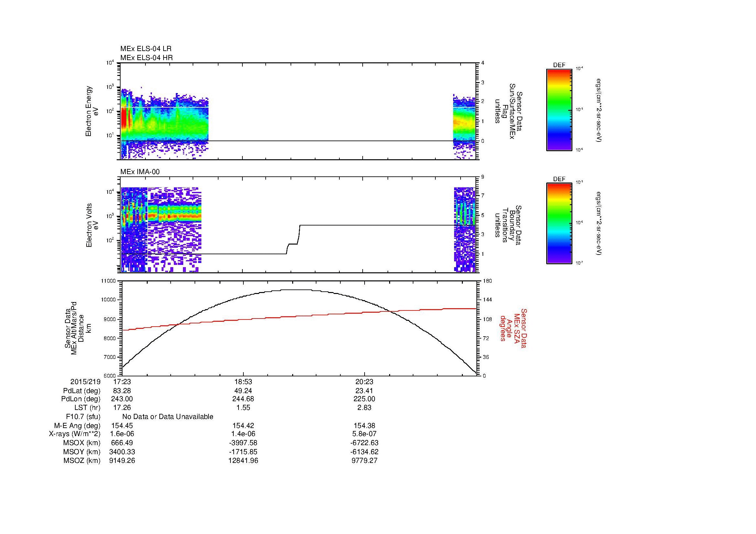Click the PdLon value 244.68
The width and height of the screenshot is (756, 534).
click(243, 399)
